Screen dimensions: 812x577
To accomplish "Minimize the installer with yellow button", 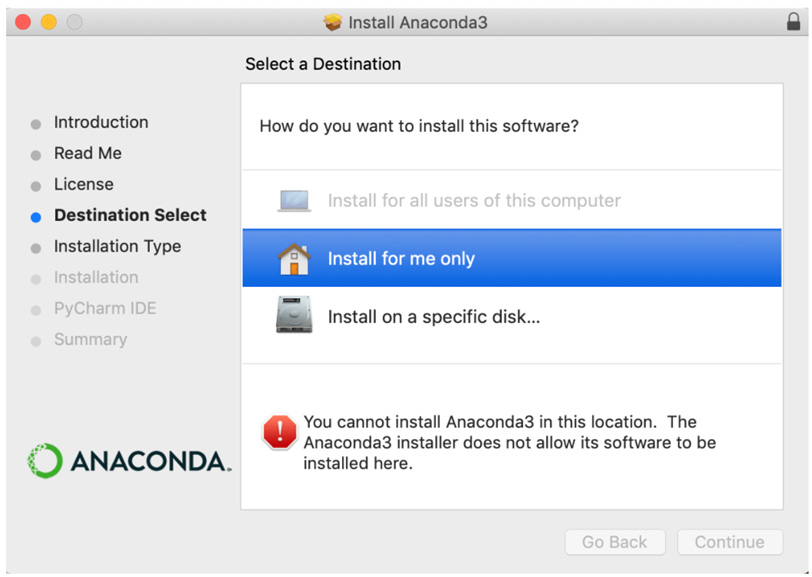I will tap(49, 22).
